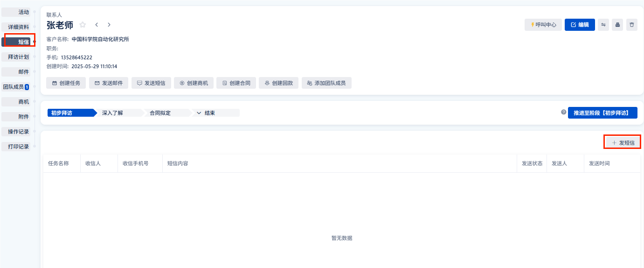Go to previous contact arrow
Image resolution: width=644 pixels, height=268 pixels.
[x=97, y=25]
